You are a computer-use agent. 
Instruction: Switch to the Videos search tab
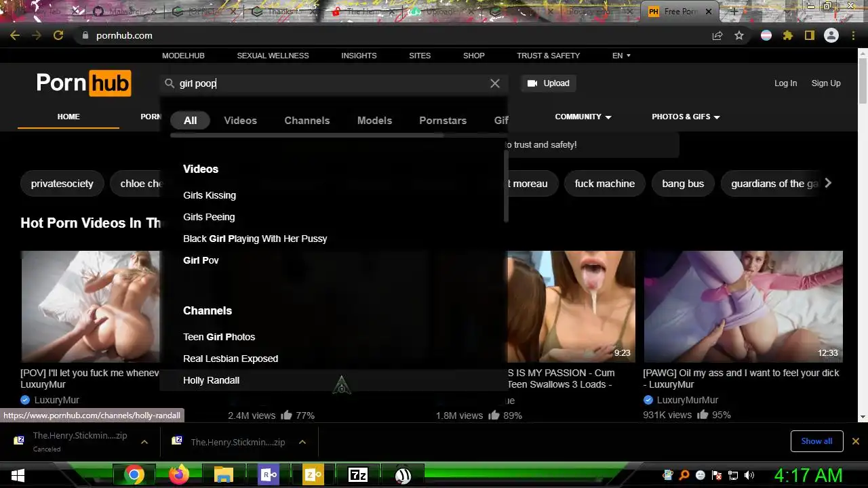pyautogui.click(x=240, y=120)
